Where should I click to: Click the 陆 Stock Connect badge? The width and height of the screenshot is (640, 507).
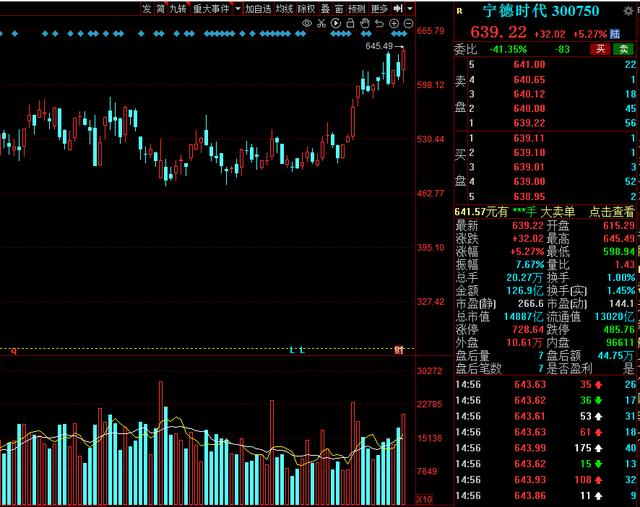point(614,34)
